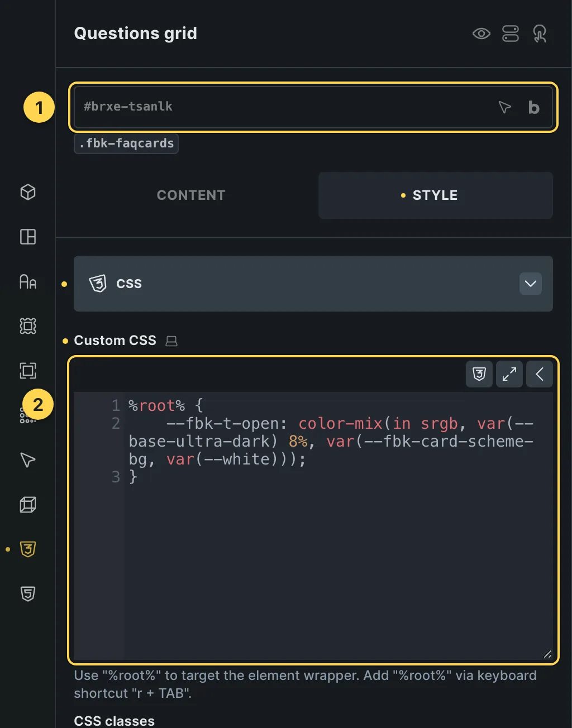Click the resize handle at the editor corner

click(547, 654)
